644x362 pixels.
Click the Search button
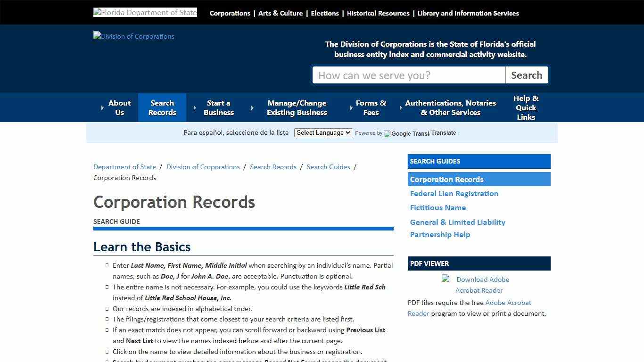(x=527, y=75)
